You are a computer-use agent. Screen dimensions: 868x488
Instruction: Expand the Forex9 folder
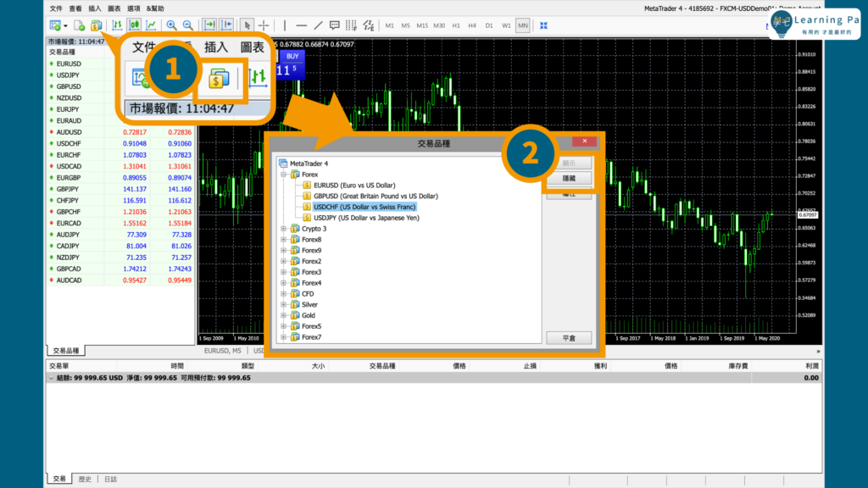coord(283,250)
